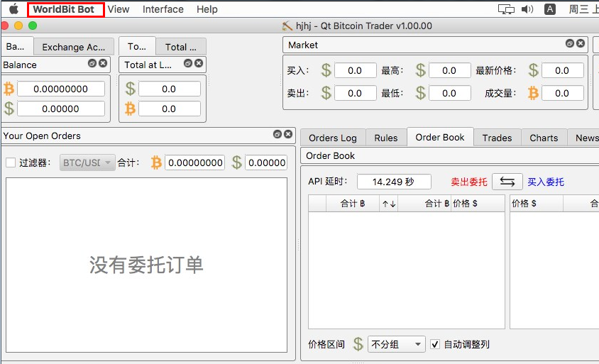Click the volume icon in menu bar
This screenshot has width=599, height=364.
pos(527,9)
